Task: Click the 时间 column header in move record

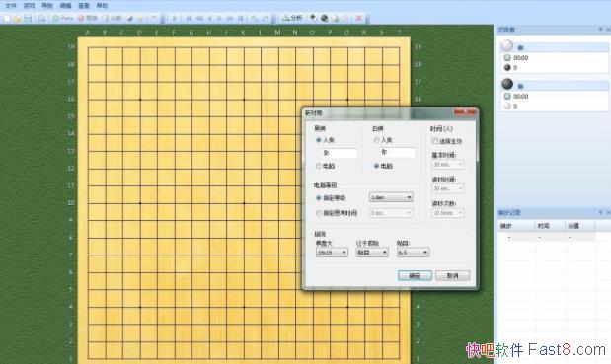Action: [x=549, y=226]
